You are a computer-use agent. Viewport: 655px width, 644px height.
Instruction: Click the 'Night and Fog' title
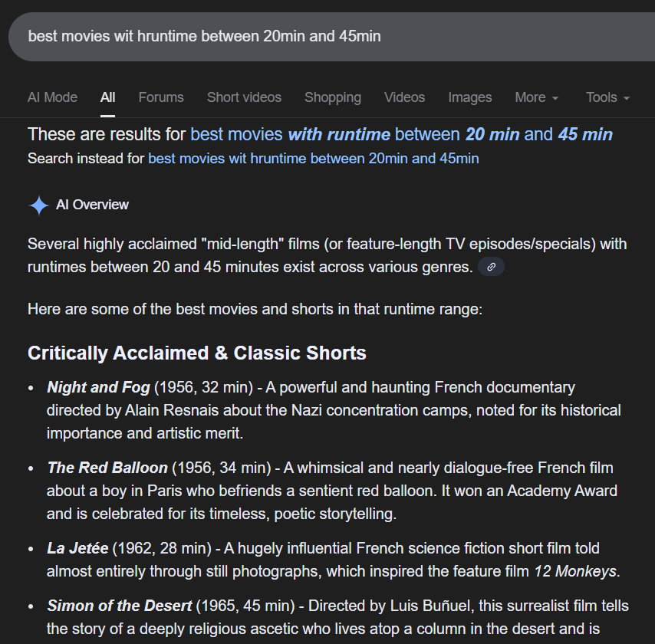98,387
